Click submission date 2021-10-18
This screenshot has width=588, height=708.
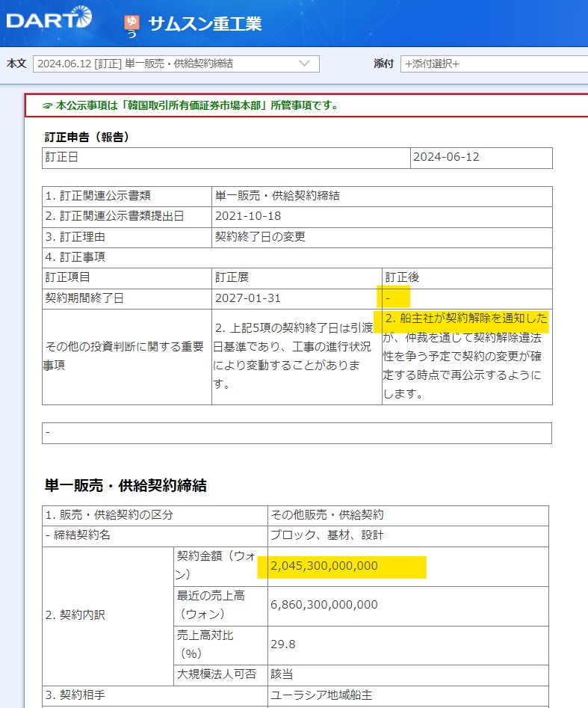tap(248, 216)
